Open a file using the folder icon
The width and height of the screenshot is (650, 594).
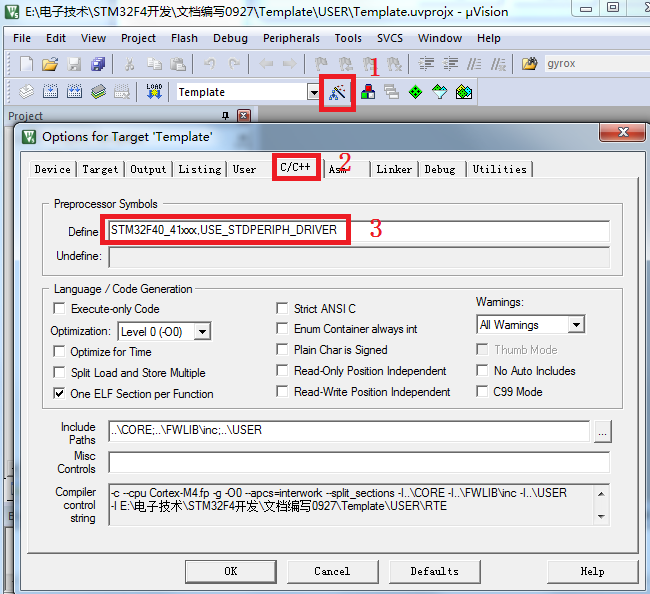(50, 63)
